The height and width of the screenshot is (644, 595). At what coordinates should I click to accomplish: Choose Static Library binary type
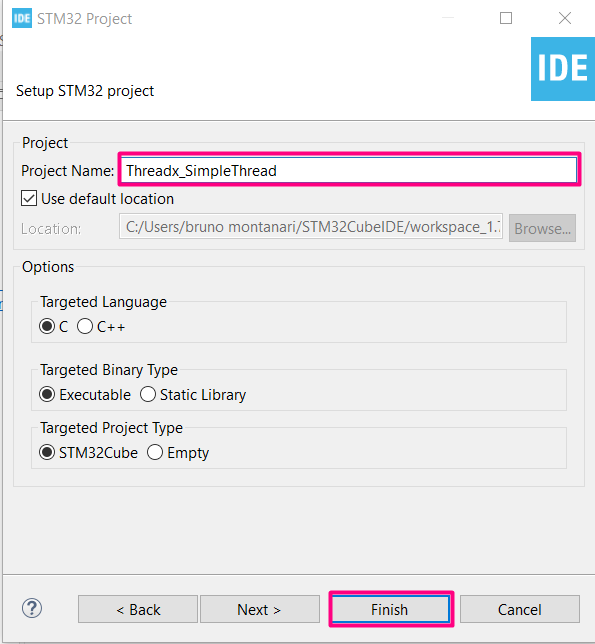coord(148,395)
